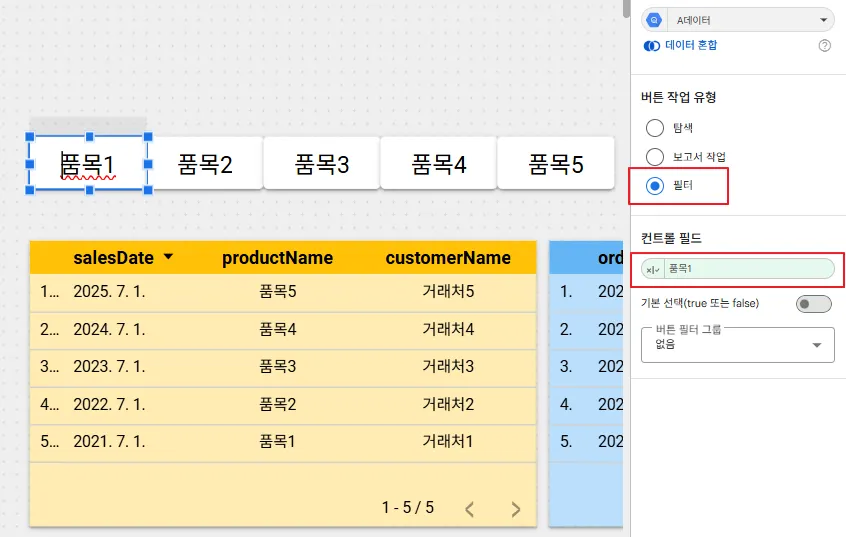Click the customerName column header
Viewport: 846px width, 537px height.
click(448, 258)
